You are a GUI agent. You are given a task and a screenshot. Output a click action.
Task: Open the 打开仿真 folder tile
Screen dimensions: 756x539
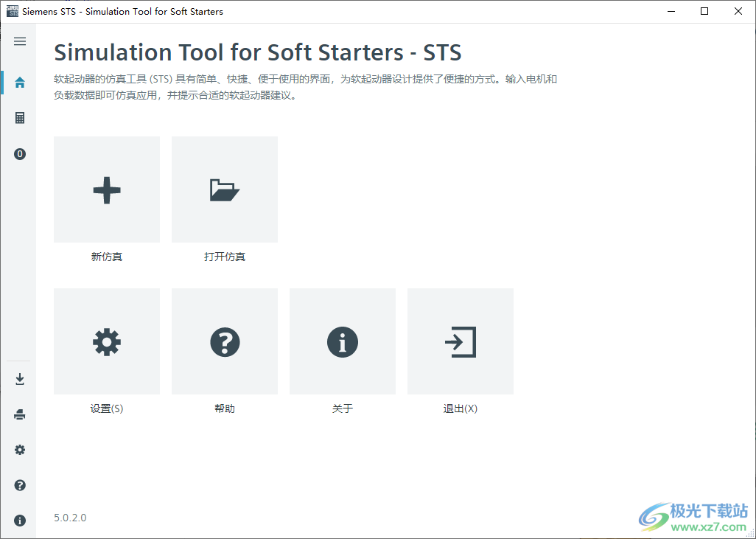225,189
